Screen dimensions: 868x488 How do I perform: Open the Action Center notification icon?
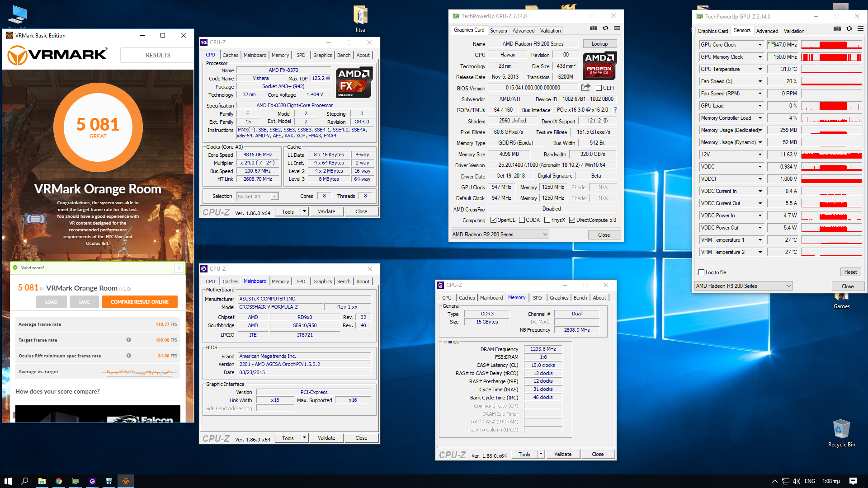853,481
